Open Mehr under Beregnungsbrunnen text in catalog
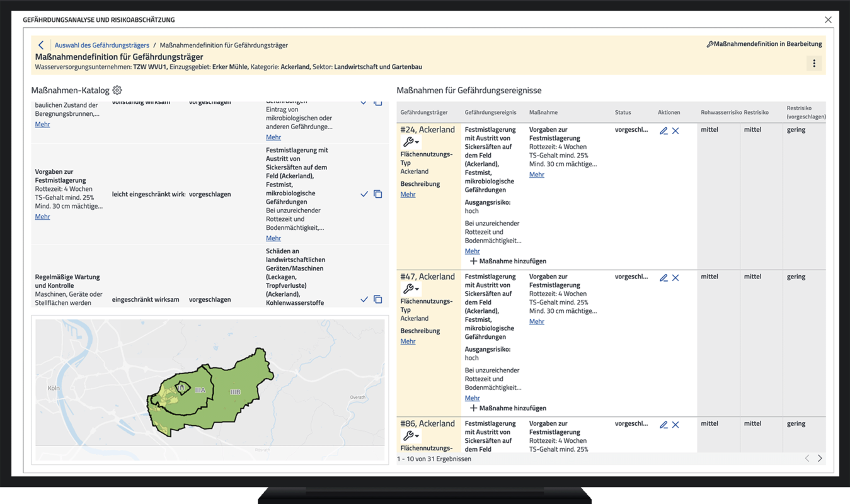 42,124
